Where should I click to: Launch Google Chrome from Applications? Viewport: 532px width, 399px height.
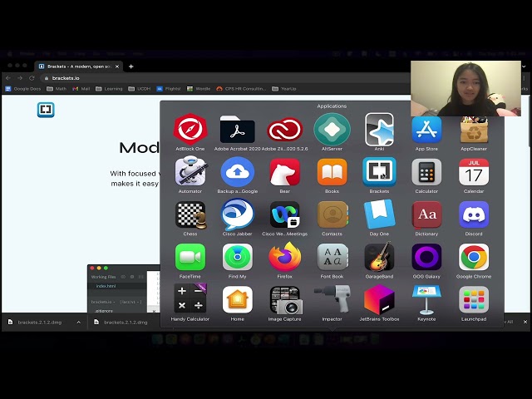click(x=474, y=257)
